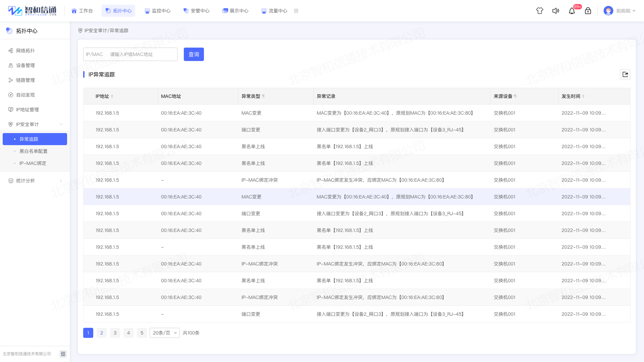Click the lock screen icon
This screenshot has width=644, height=362.
coord(588,11)
